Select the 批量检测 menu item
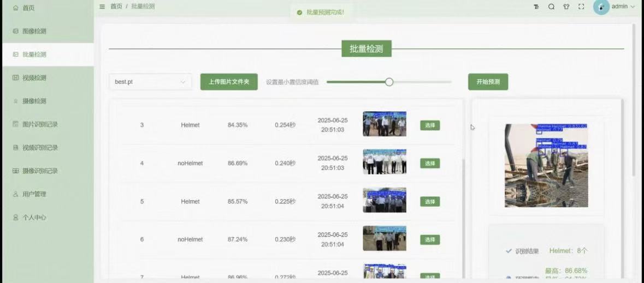 pos(49,54)
